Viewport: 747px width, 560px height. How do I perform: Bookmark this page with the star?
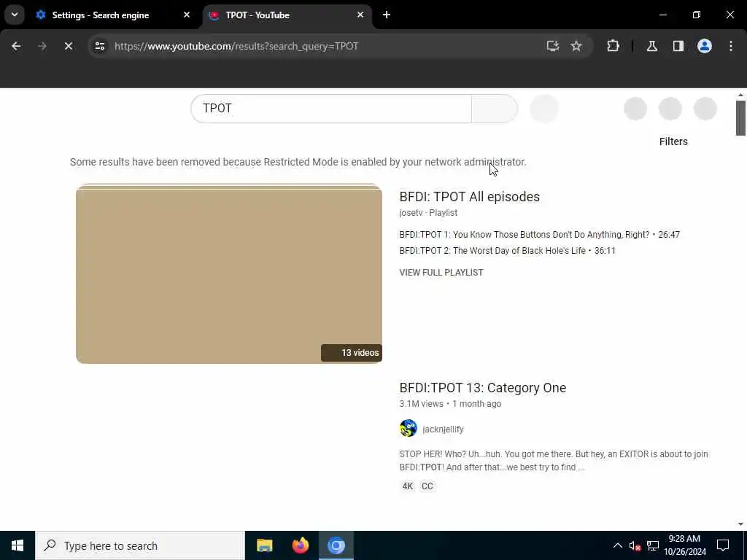coord(576,46)
